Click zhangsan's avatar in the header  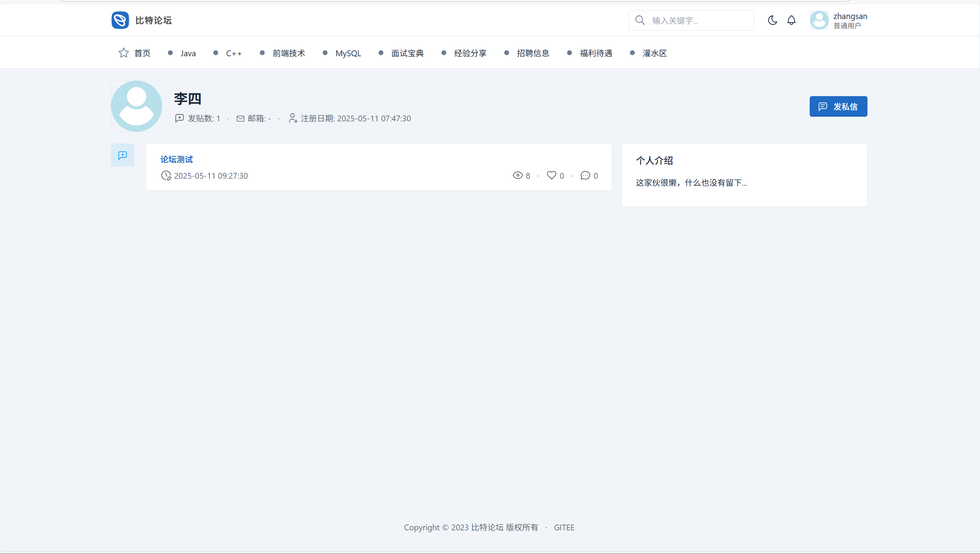819,20
